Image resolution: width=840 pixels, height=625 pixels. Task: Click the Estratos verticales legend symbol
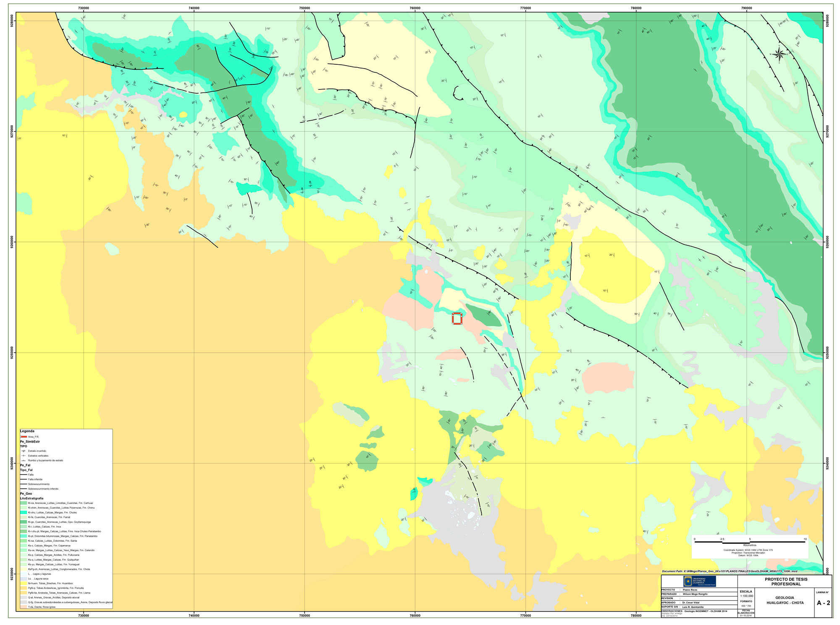point(24,456)
